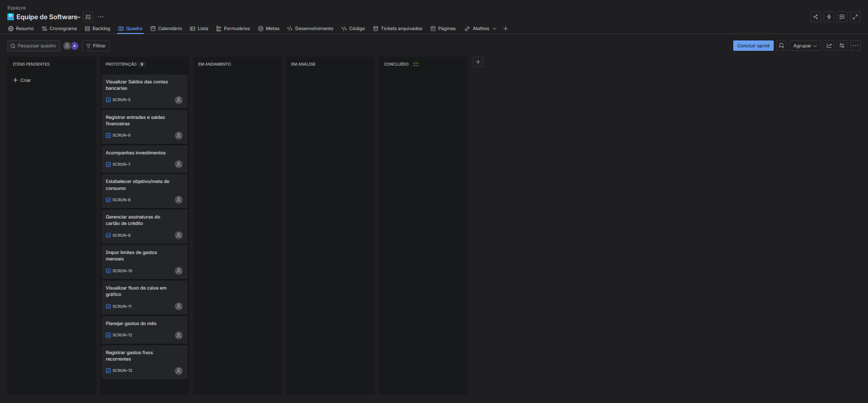Open the team members icon next to Equipe de Software
Image resolution: width=868 pixels, height=403 pixels.
(x=88, y=17)
